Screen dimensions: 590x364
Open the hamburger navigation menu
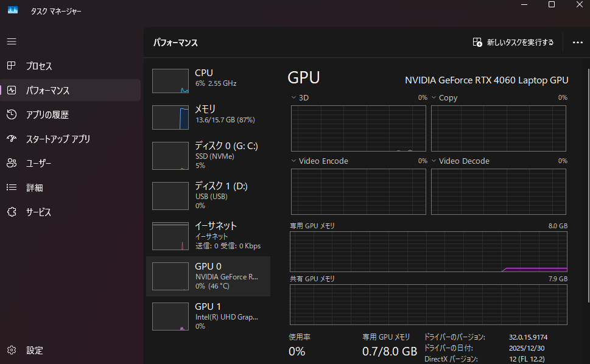(12, 41)
